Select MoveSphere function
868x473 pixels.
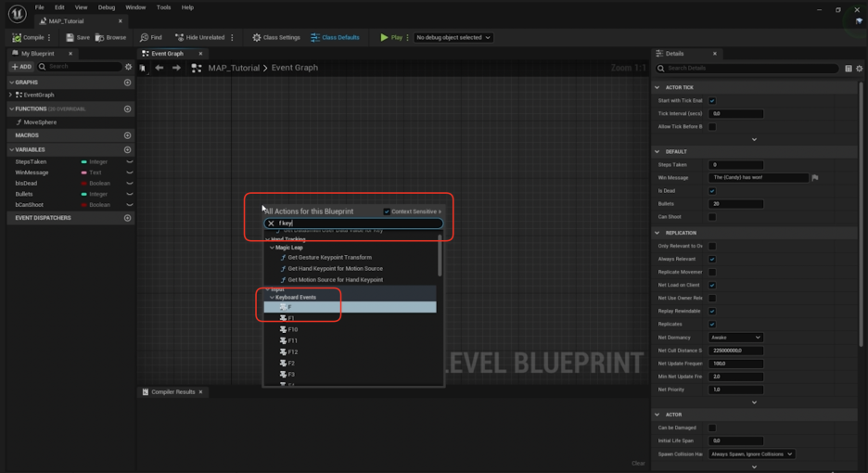click(x=40, y=122)
